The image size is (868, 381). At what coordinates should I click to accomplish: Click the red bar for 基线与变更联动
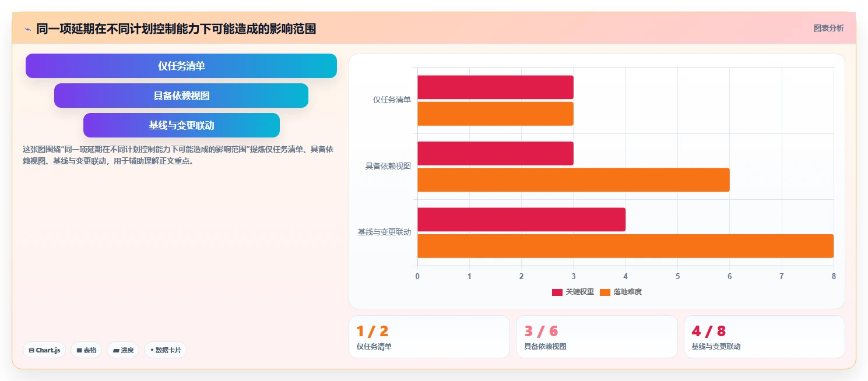tap(521, 220)
